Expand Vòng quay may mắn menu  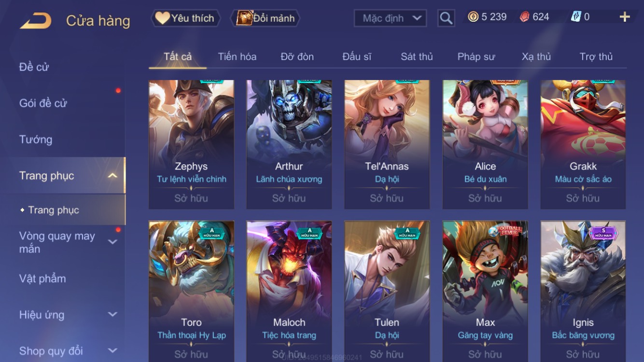(112, 242)
